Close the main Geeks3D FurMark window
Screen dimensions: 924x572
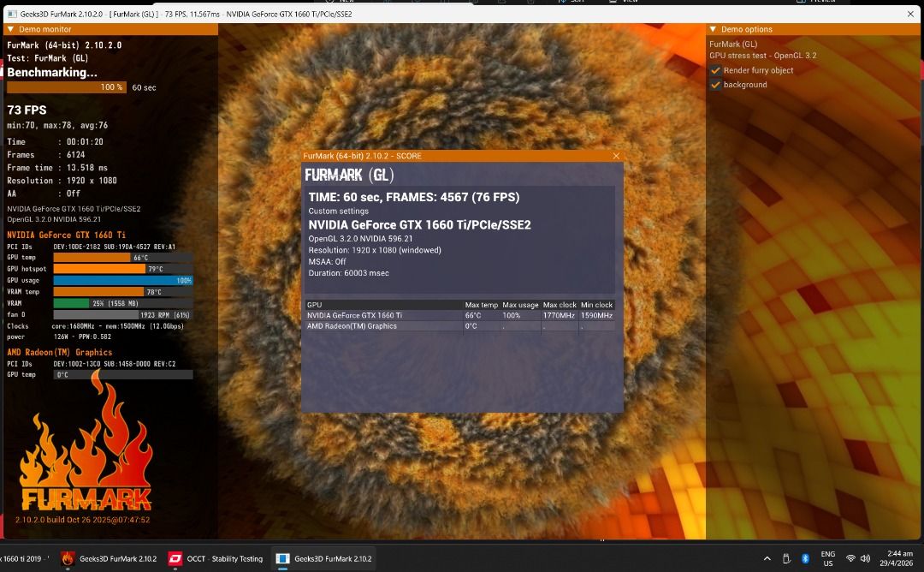click(x=911, y=15)
